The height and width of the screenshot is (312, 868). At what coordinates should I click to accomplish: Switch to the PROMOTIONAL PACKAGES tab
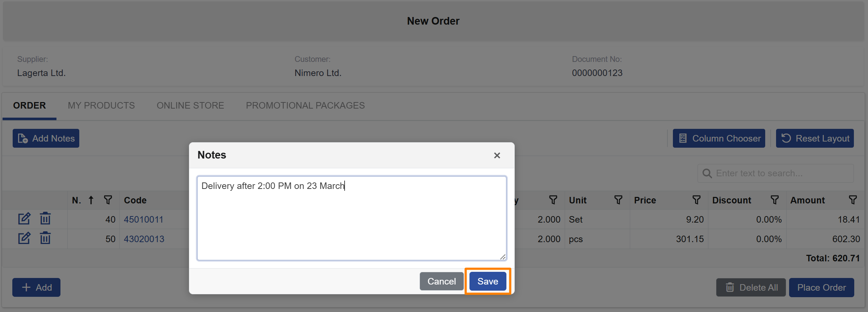tap(305, 105)
